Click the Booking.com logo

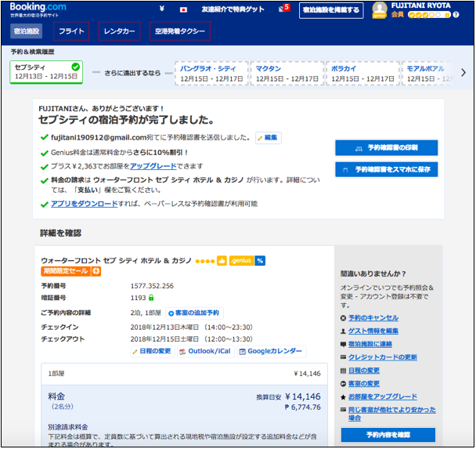click(x=38, y=8)
